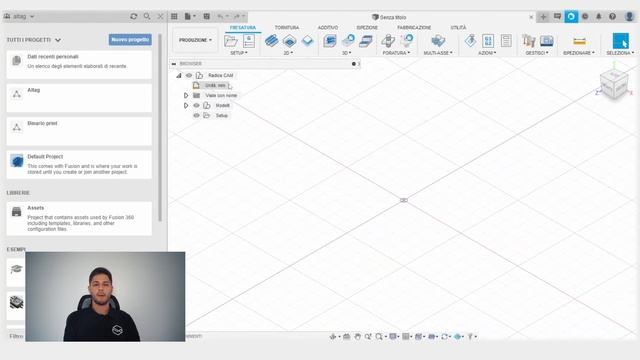The height and width of the screenshot is (360, 640).
Task: Switch to the Tornitura tab
Action: pyautogui.click(x=287, y=27)
